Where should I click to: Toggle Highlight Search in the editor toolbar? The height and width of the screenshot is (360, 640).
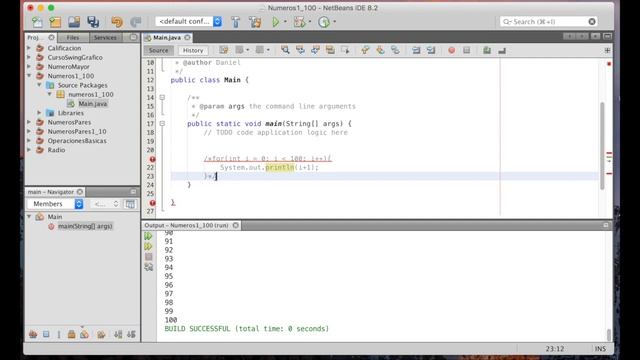pyautogui.click(x=330, y=50)
